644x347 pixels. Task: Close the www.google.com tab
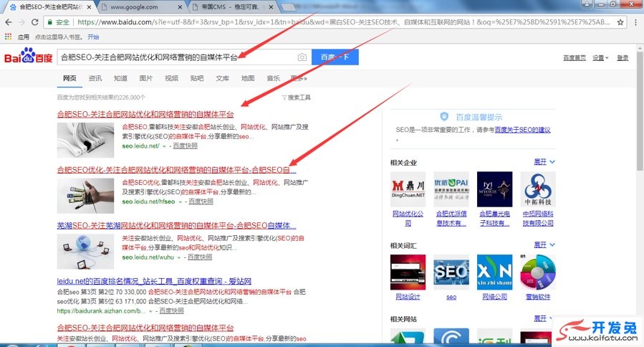click(180, 7)
